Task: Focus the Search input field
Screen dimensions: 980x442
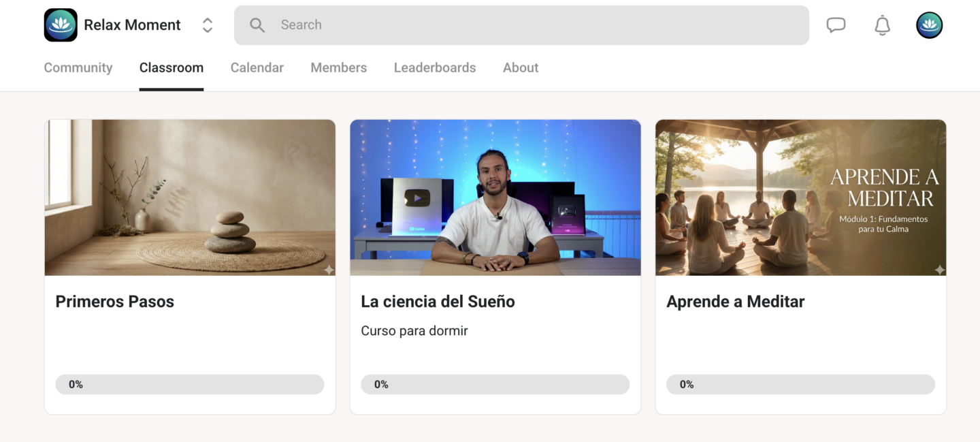Action: click(521, 25)
